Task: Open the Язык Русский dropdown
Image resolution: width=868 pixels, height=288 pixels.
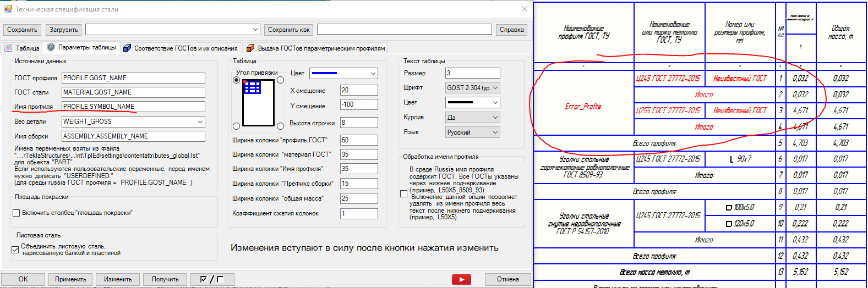Action: point(472,132)
